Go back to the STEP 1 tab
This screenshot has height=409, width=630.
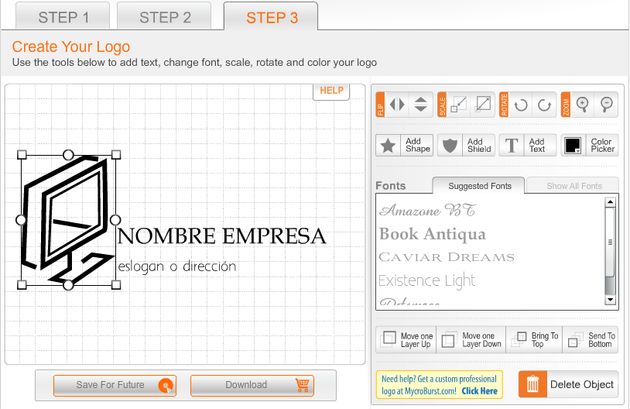tap(64, 17)
